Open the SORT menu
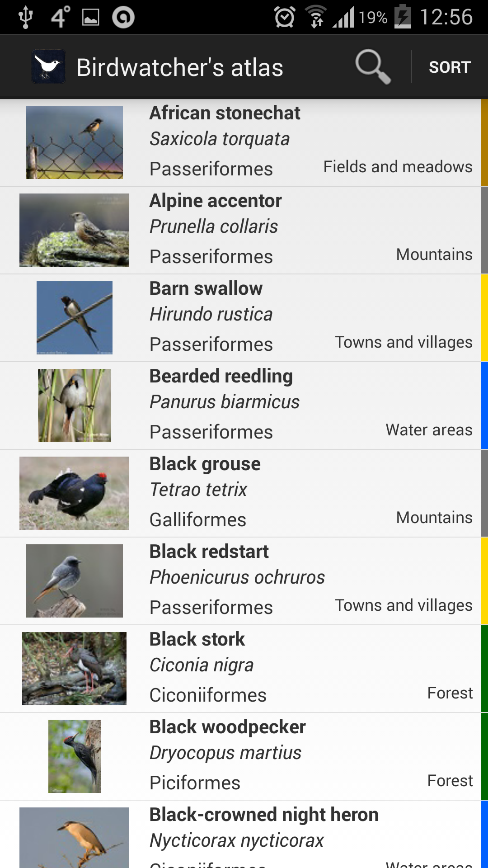This screenshot has height=868, width=488. (x=450, y=67)
